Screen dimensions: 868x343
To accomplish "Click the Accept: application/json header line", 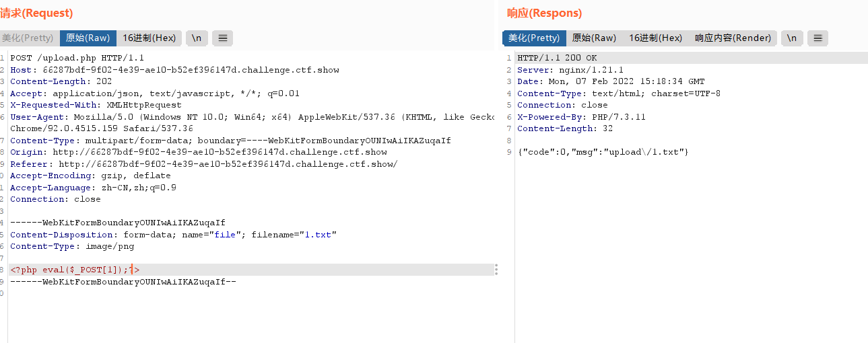I will [x=155, y=93].
